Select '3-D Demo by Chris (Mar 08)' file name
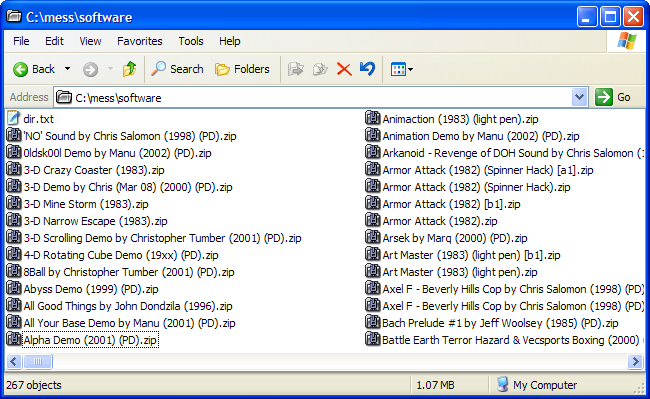650x399 pixels. coord(128,187)
